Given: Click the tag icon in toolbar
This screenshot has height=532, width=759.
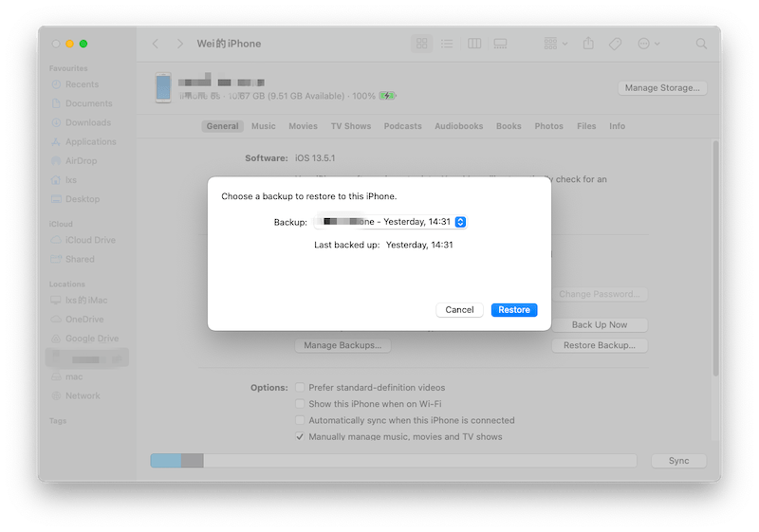Looking at the screenshot, I should (615, 44).
